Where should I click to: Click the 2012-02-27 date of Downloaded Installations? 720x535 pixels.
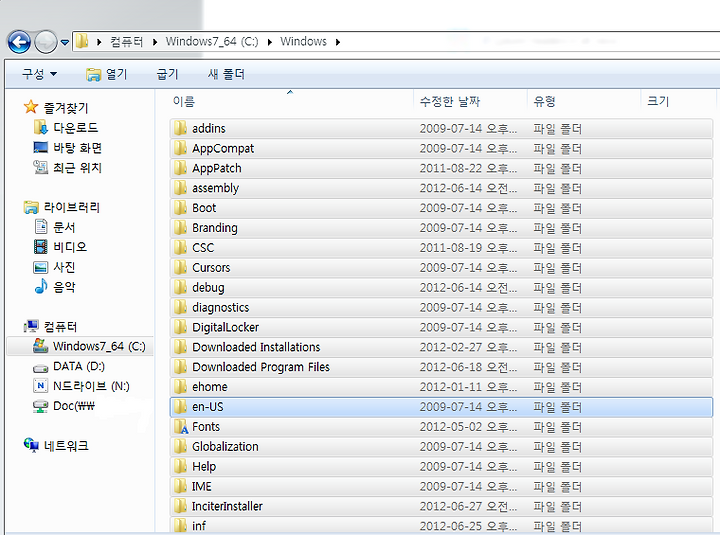click(x=468, y=348)
